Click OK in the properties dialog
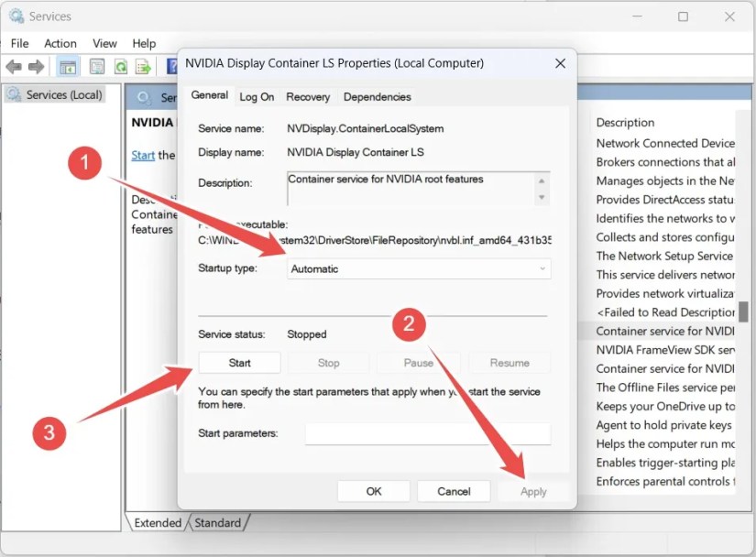 pos(374,491)
